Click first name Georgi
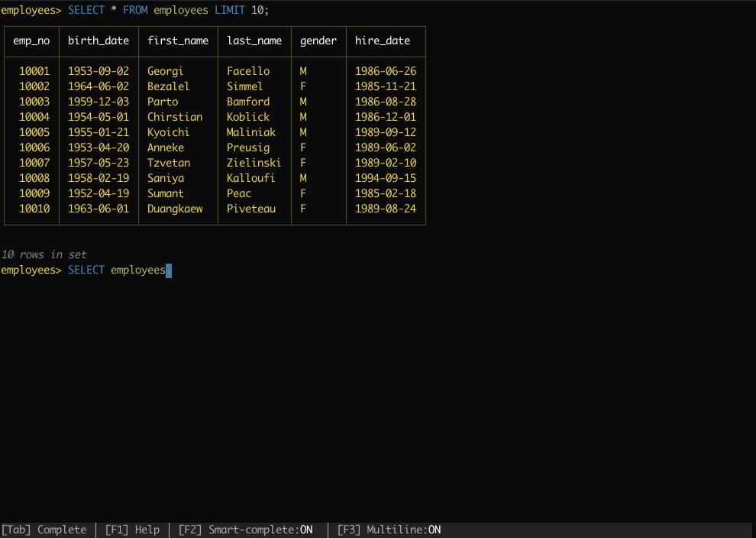The width and height of the screenshot is (756, 538). click(x=166, y=71)
